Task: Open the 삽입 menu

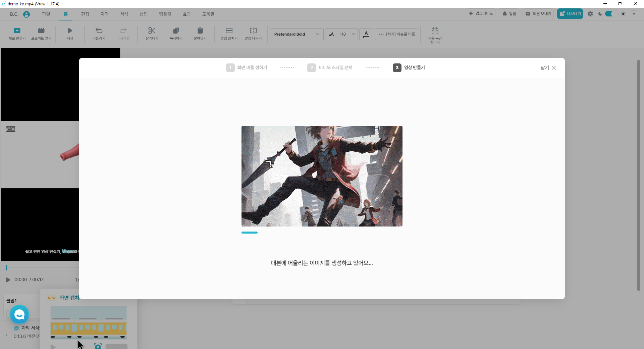Action: 144,14
